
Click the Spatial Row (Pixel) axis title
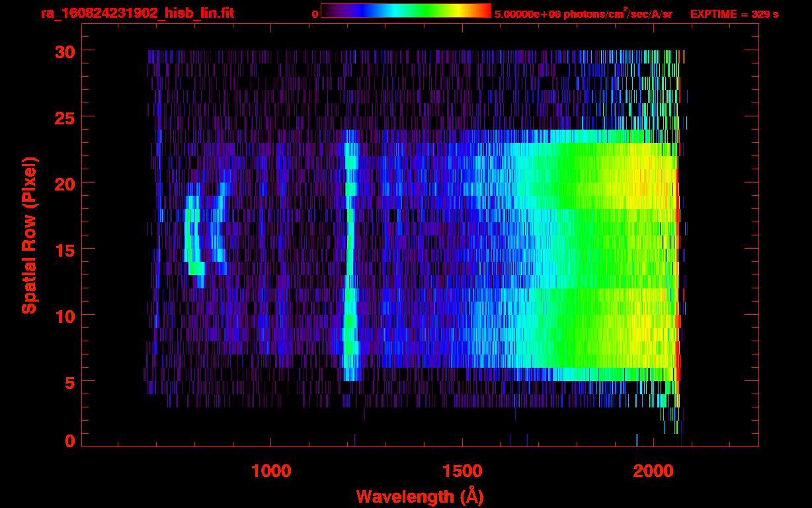pos(29,235)
